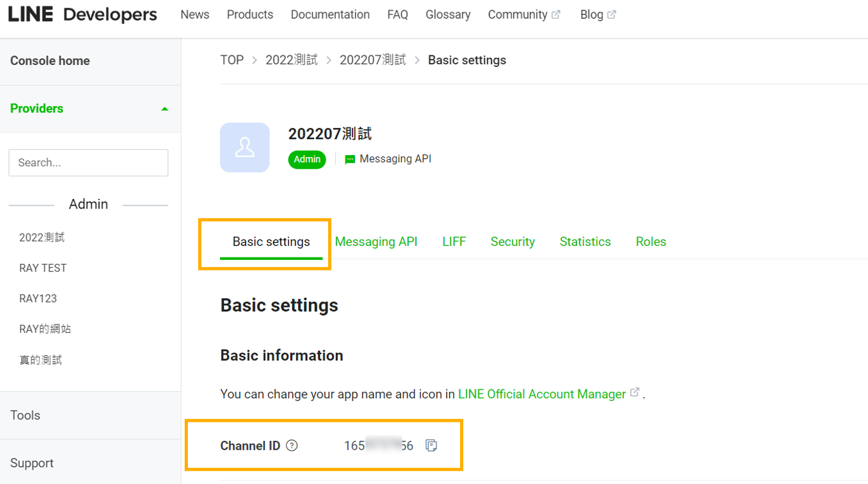
Task: Open the Documentation menu item
Action: (330, 14)
